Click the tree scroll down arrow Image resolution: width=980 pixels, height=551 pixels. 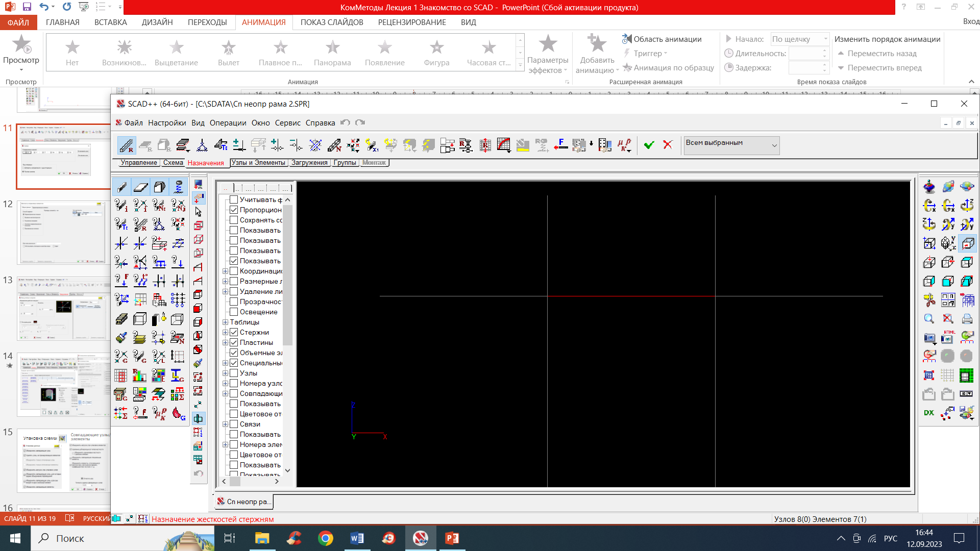[x=287, y=470]
